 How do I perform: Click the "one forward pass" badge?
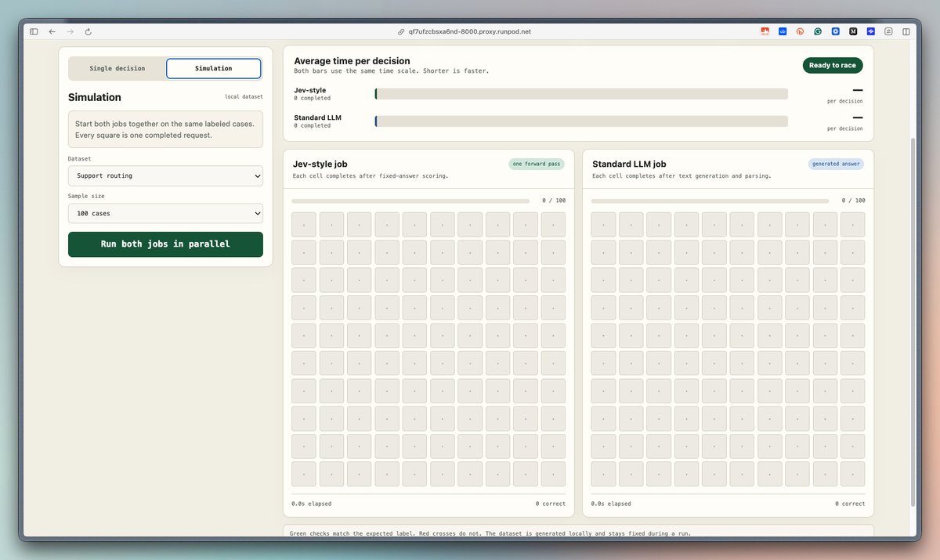point(537,164)
